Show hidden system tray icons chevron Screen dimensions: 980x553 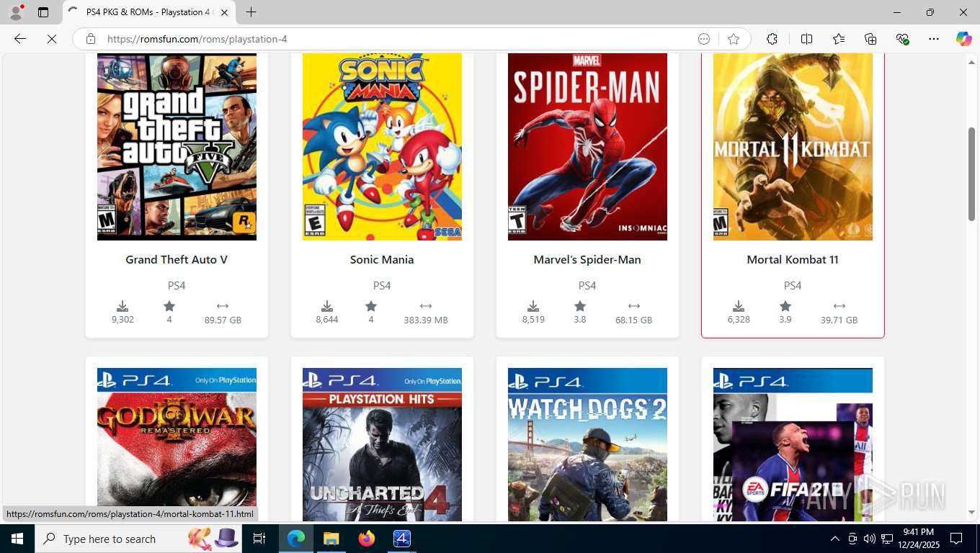pyautogui.click(x=834, y=539)
